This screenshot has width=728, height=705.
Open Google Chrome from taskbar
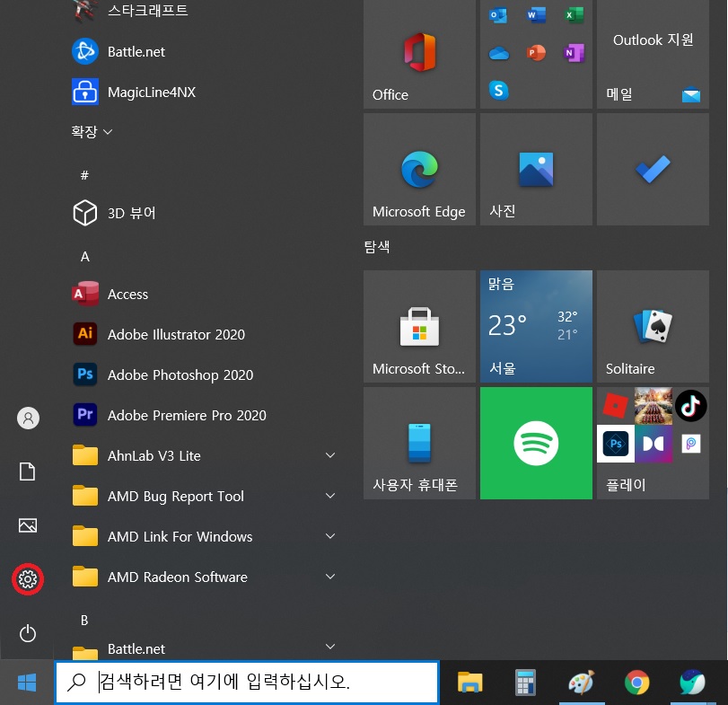point(637,683)
